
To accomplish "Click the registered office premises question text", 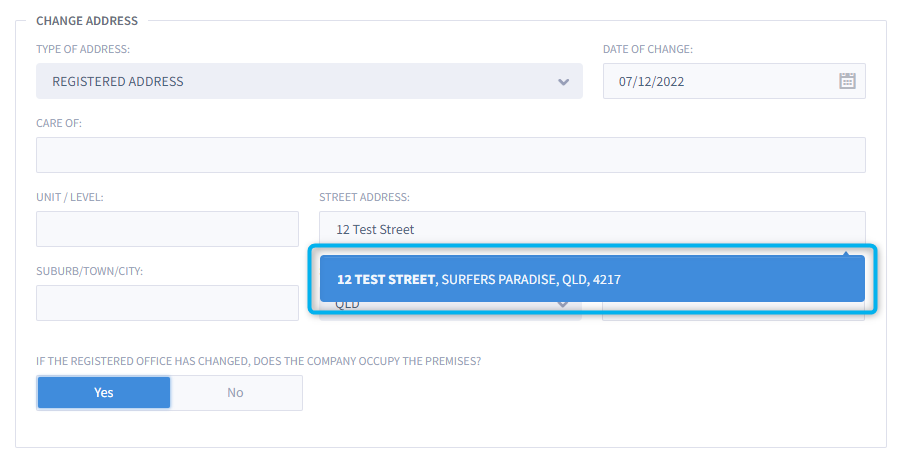I will pos(258,361).
